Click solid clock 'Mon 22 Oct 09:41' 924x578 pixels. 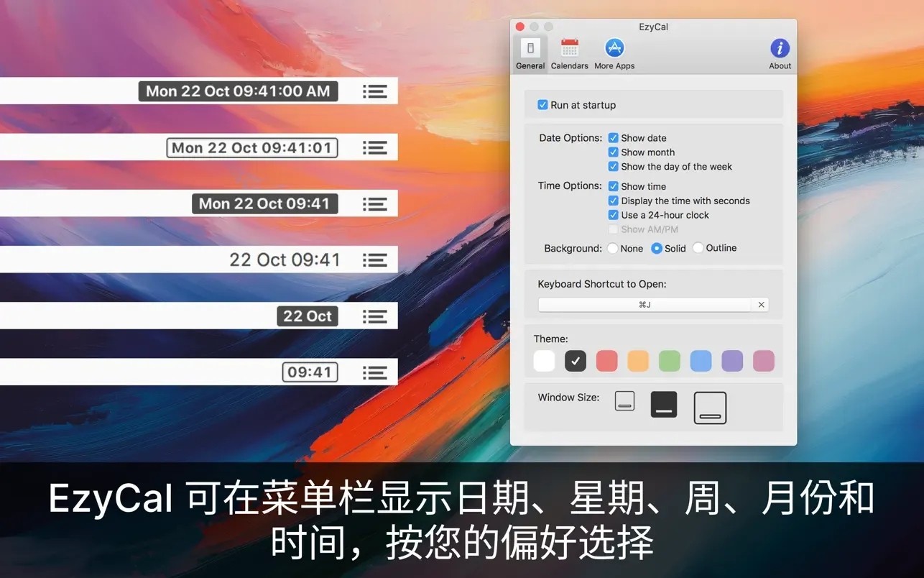click(x=264, y=203)
